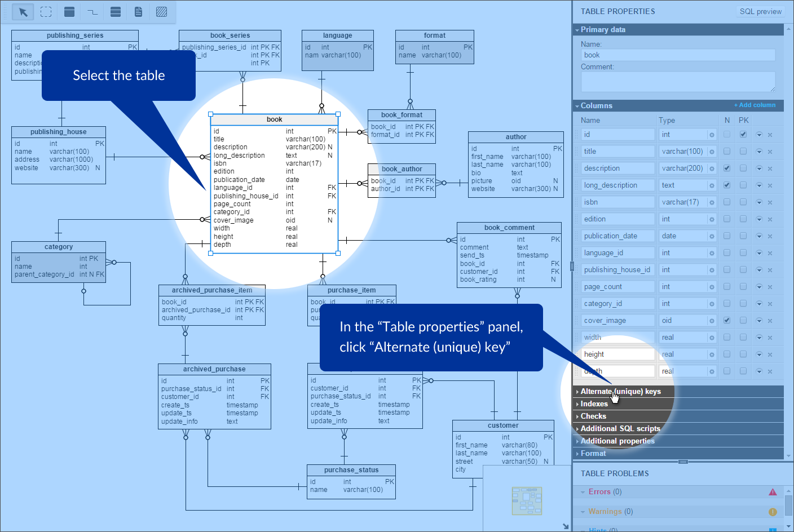Enable primary key for page_count column
The image size is (794, 532).
coord(743,286)
